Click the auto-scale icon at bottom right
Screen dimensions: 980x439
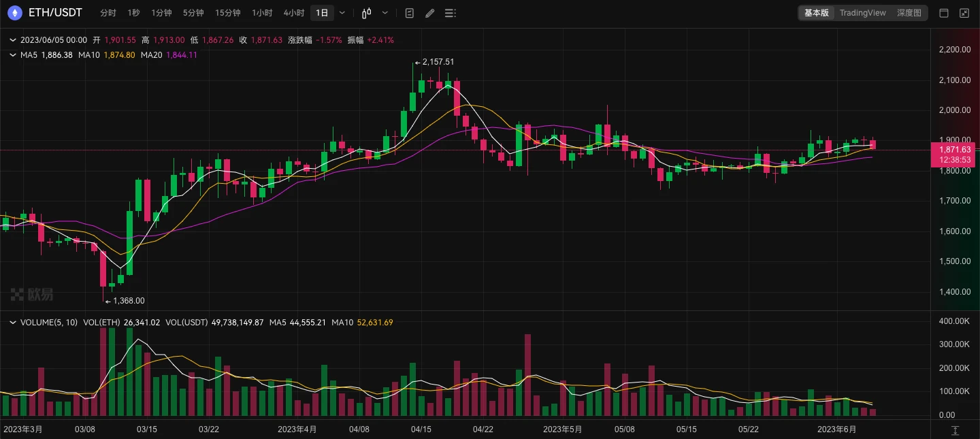[955, 430]
